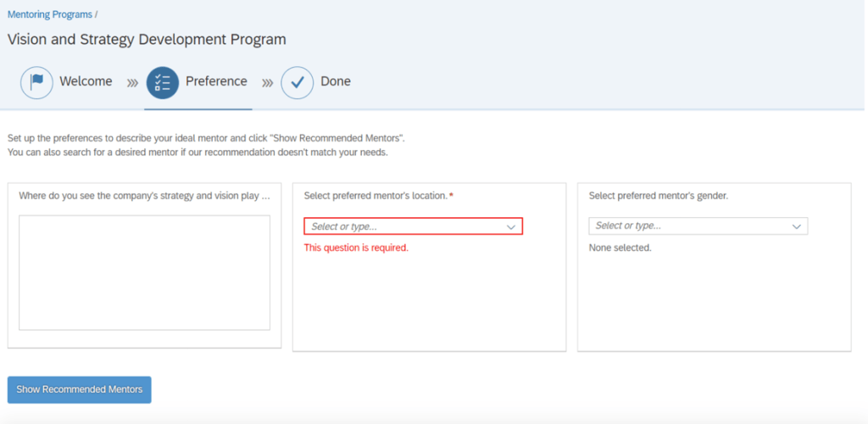Viewport: 868px width, 424px height.
Task: Click the Vision and Strategy Development Program title
Action: tap(147, 39)
